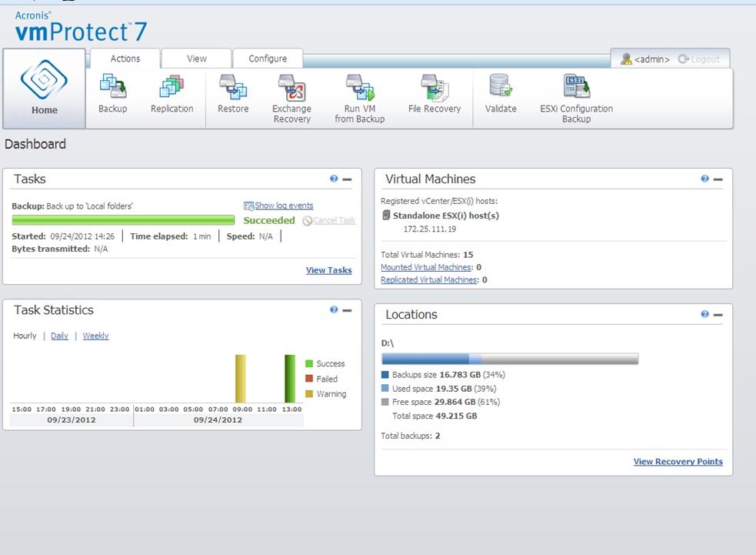Switch to the View tab

pyautogui.click(x=197, y=59)
